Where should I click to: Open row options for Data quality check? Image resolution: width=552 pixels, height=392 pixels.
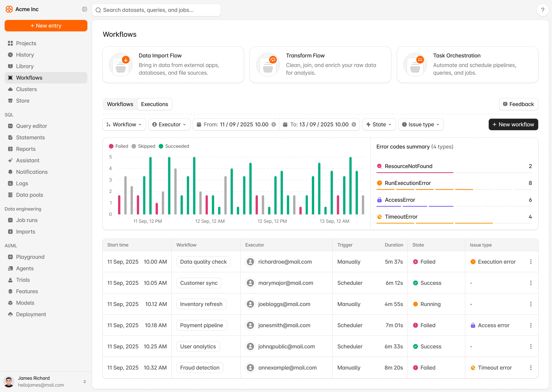point(531,262)
